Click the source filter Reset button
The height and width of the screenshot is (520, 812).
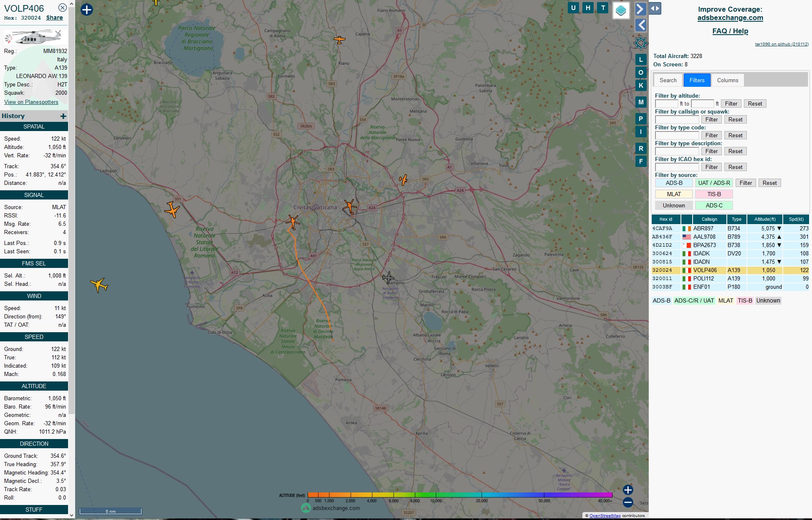[769, 183]
